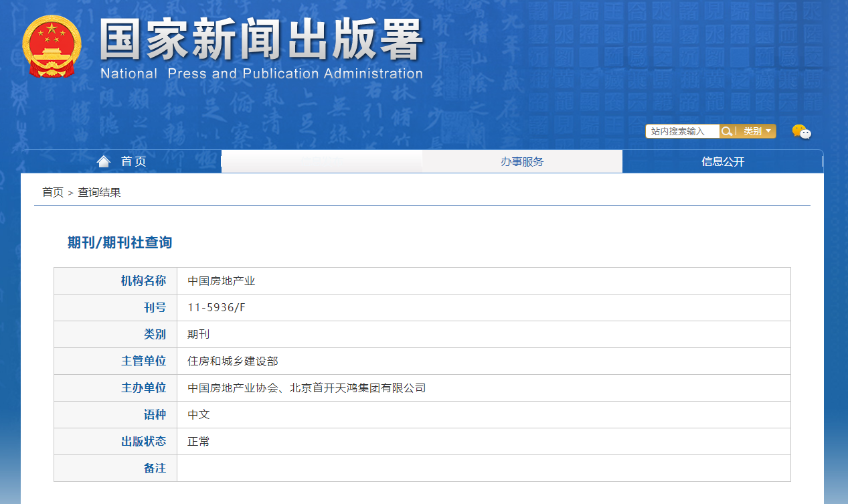Click the 国家新闻出版署 site title

(x=261, y=39)
